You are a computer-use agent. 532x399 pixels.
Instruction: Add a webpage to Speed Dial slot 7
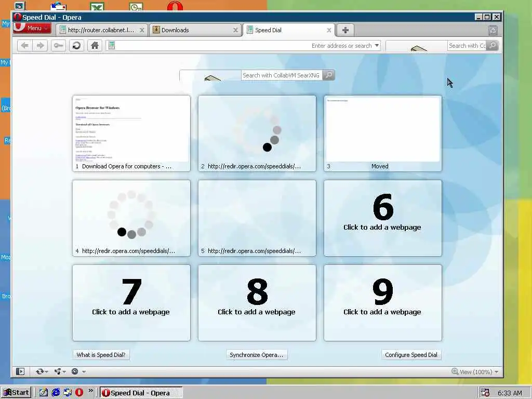(131, 303)
